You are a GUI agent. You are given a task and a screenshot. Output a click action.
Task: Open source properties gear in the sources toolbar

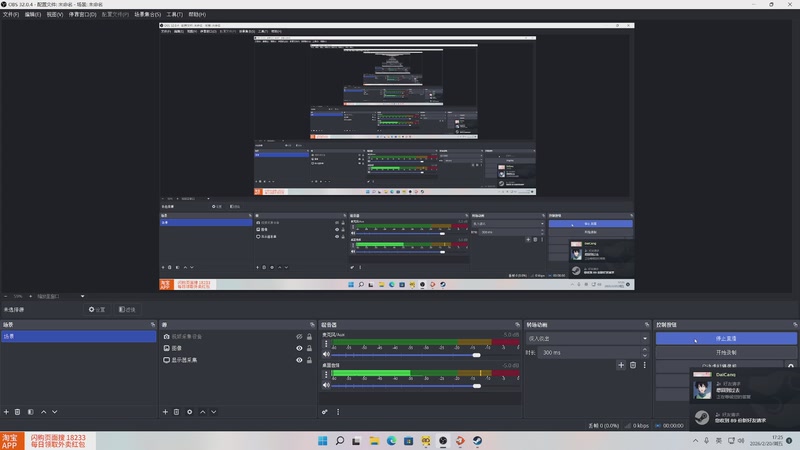coord(189,412)
